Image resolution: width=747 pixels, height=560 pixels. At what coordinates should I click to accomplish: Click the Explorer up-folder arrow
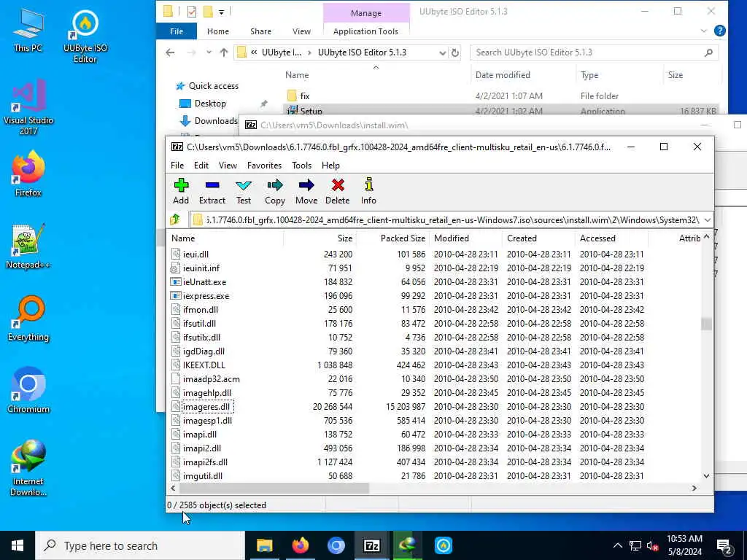click(223, 52)
